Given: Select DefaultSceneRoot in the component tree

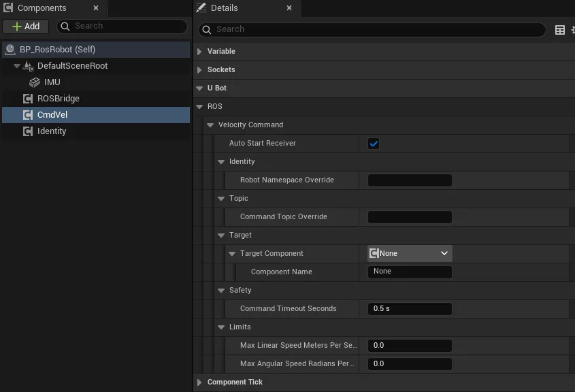Looking at the screenshot, I should [72, 66].
